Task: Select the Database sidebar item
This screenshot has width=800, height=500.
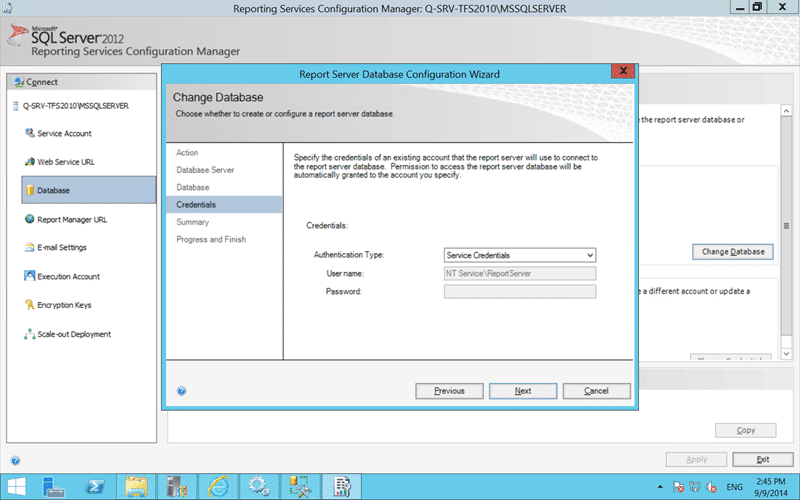Action: [x=89, y=190]
